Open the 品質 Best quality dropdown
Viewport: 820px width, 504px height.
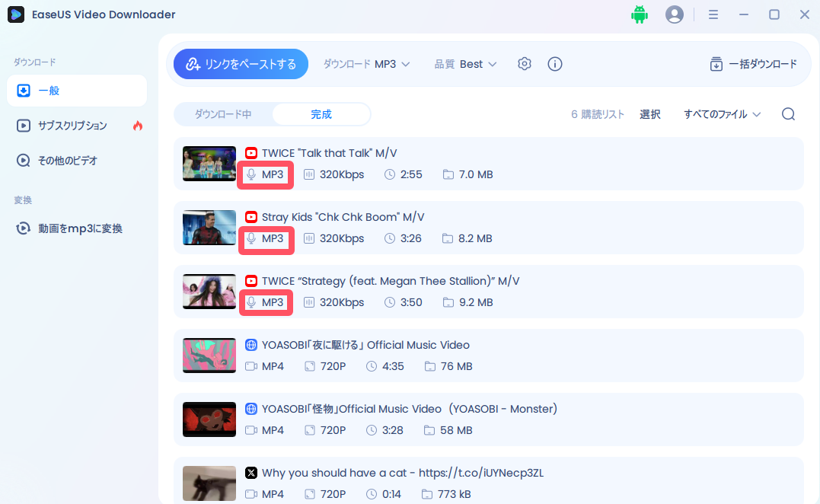coord(465,64)
